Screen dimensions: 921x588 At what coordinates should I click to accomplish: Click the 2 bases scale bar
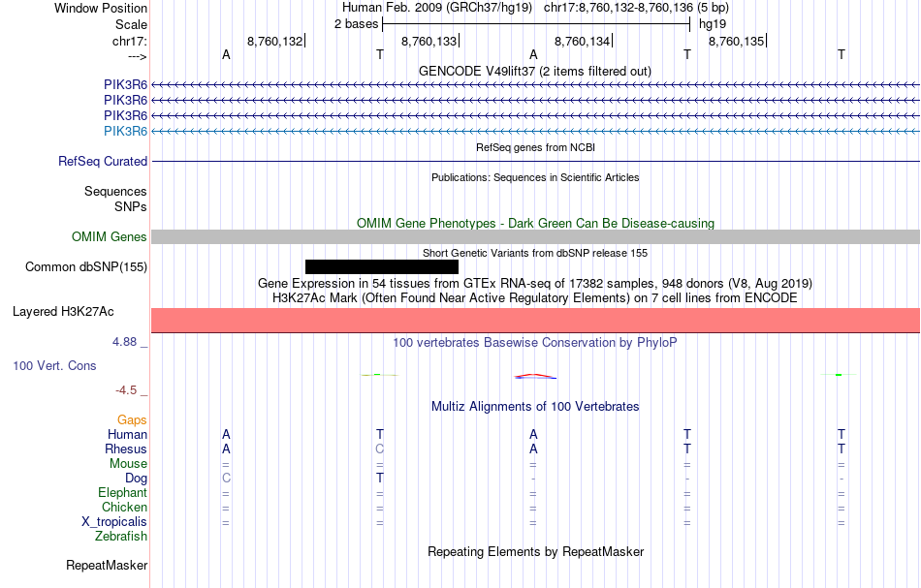click(536, 24)
